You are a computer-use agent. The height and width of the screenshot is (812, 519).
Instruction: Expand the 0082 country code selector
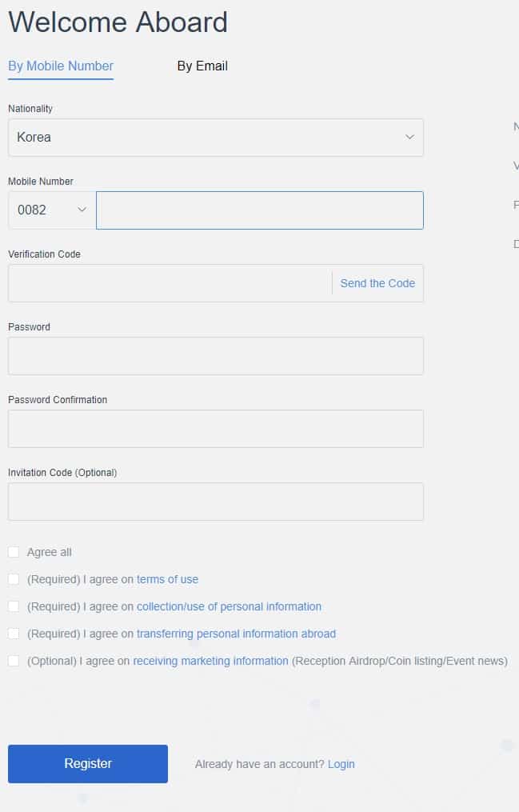click(52, 210)
